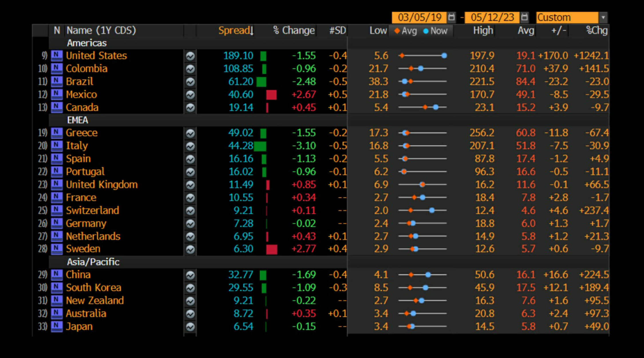Image resolution: width=644 pixels, height=358 pixels.
Task: Select the range slider for China
Action: click(422, 275)
